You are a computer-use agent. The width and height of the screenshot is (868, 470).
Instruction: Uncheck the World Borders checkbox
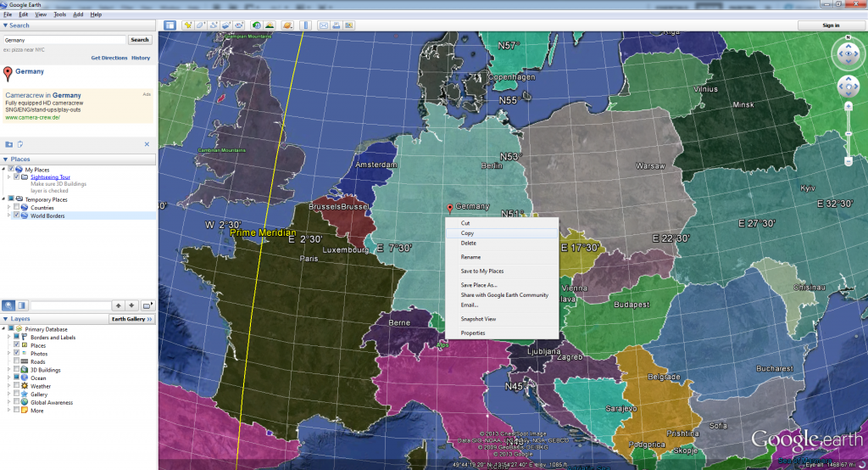click(17, 215)
